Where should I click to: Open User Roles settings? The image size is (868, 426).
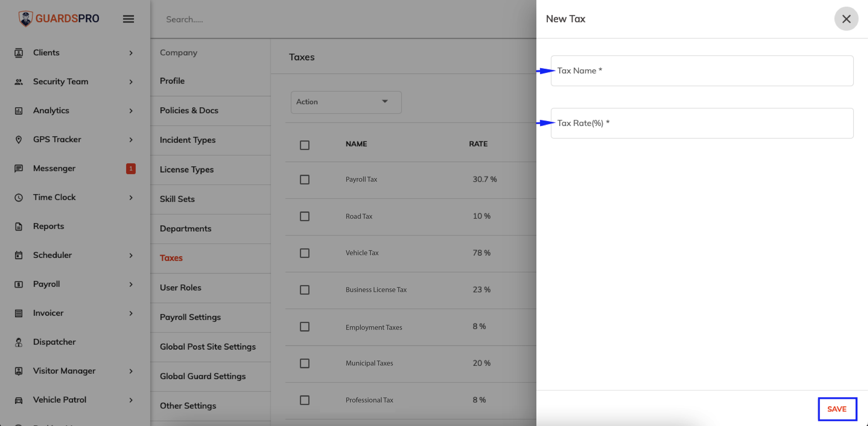[211, 288]
